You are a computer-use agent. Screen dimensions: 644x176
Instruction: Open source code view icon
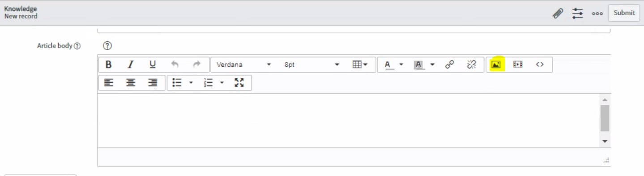(x=540, y=64)
